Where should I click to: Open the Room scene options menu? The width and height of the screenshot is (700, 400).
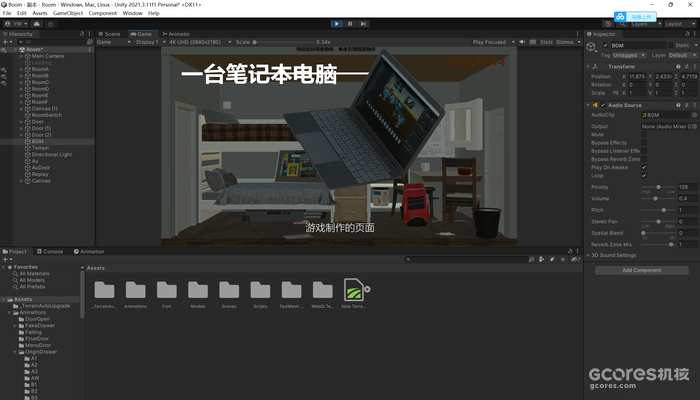90,50
